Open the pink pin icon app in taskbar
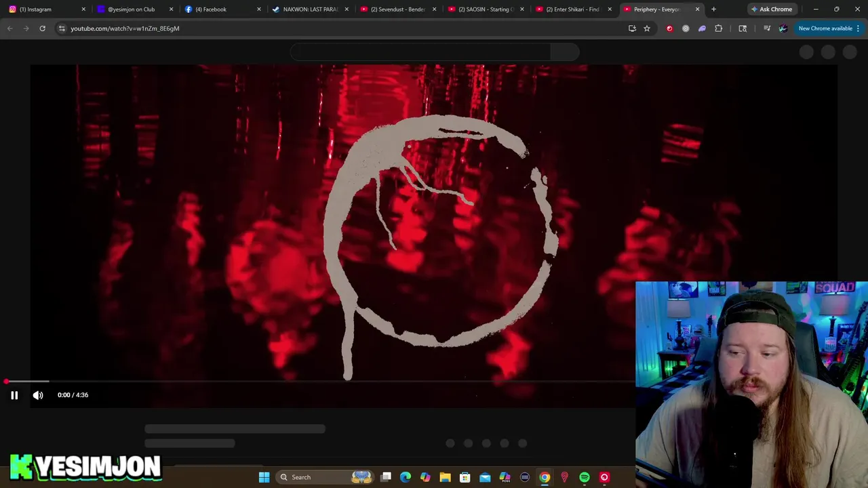The height and width of the screenshot is (488, 868). point(564,477)
